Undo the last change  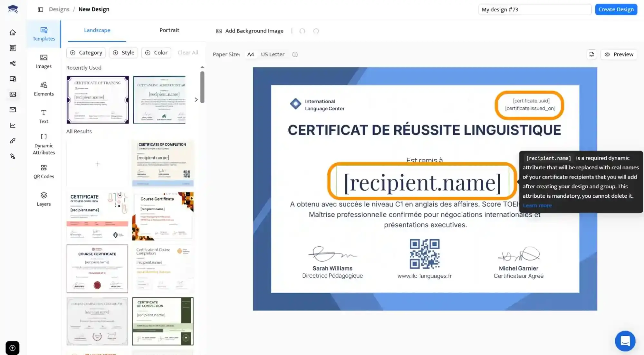click(302, 31)
